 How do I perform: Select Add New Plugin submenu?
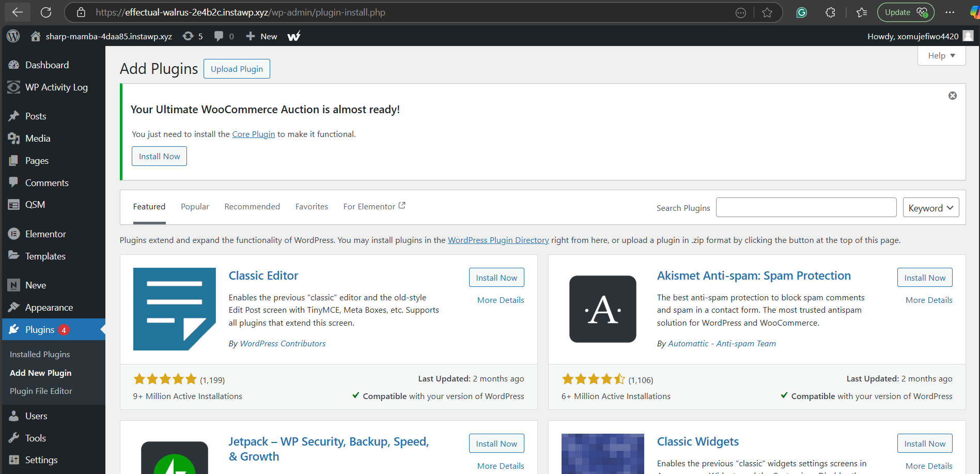pyautogui.click(x=41, y=373)
